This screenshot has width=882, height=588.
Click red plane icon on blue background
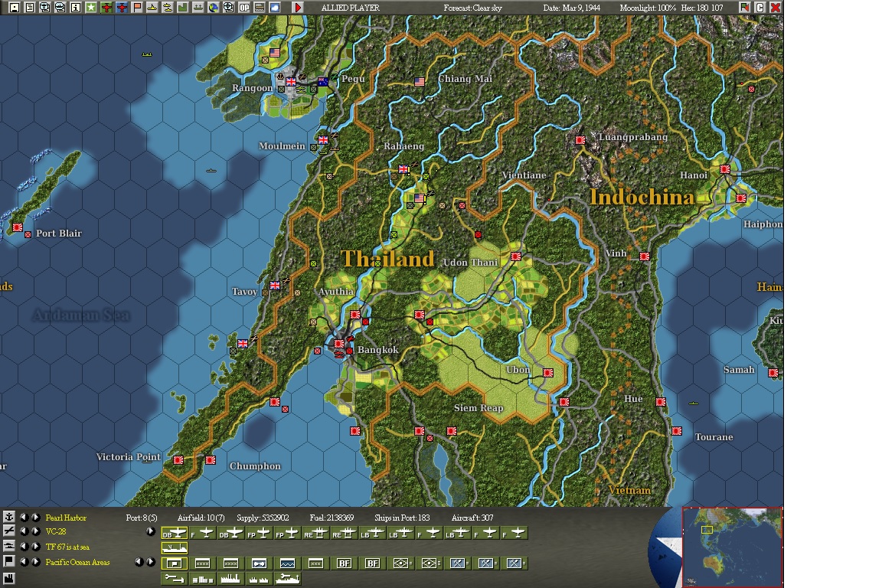point(122,8)
